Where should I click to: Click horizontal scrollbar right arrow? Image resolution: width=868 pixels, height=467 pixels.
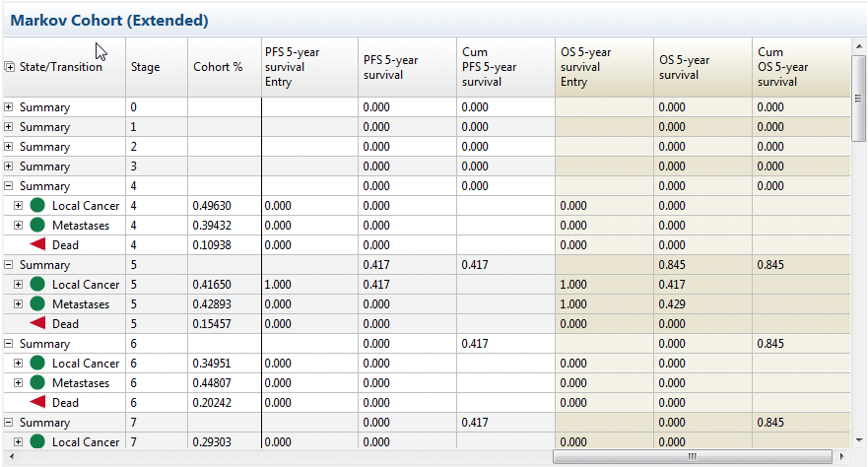click(842, 456)
